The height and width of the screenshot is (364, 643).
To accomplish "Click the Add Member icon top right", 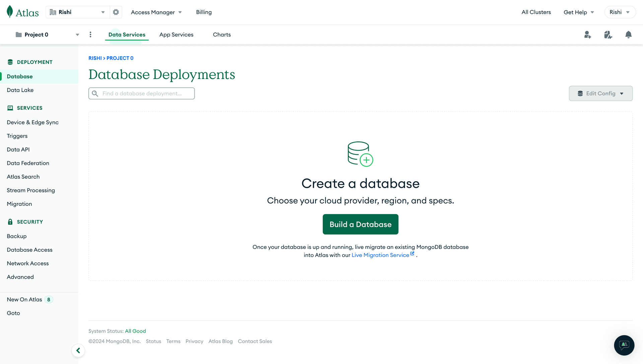I will 587,34.
